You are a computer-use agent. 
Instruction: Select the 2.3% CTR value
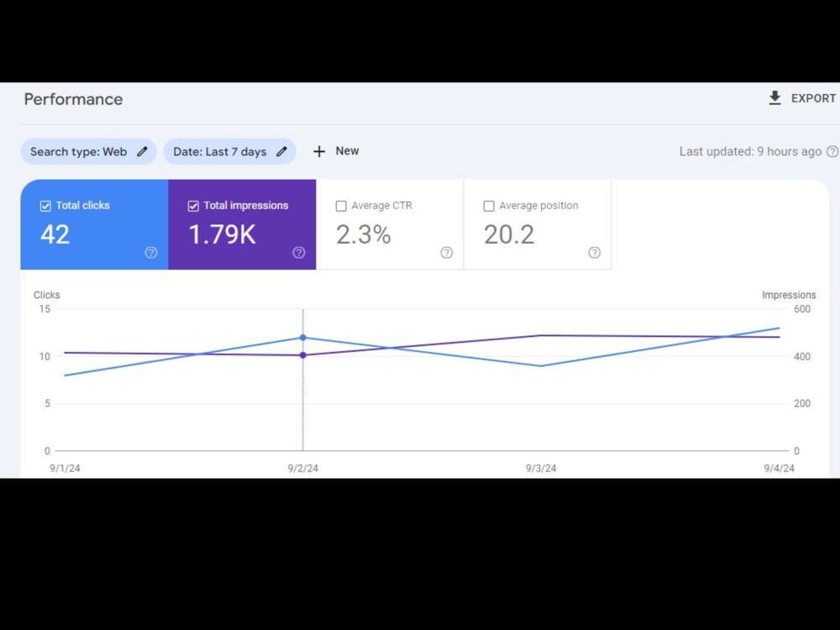pyautogui.click(x=364, y=234)
